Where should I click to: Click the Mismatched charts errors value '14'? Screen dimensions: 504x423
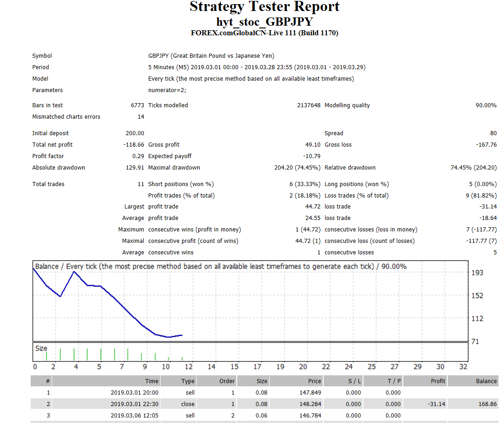point(141,117)
